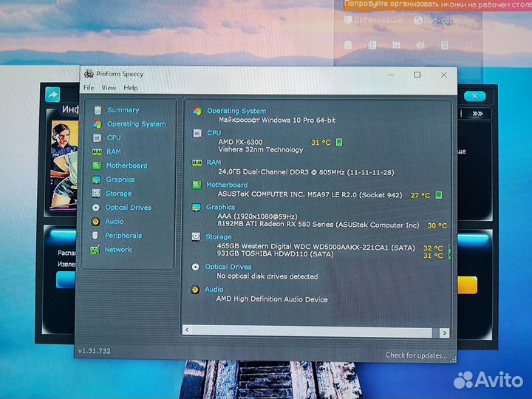Open the File menu
The image size is (532, 399).
pyautogui.click(x=89, y=87)
